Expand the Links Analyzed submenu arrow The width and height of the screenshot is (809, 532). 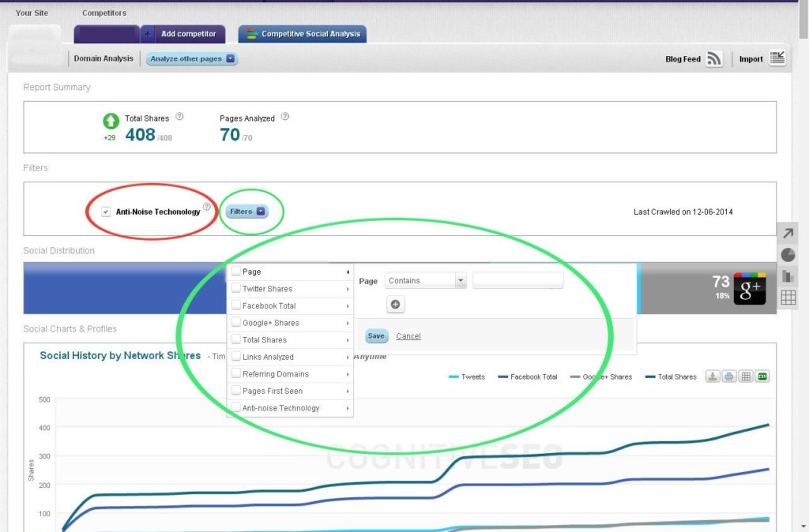tap(348, 358)
